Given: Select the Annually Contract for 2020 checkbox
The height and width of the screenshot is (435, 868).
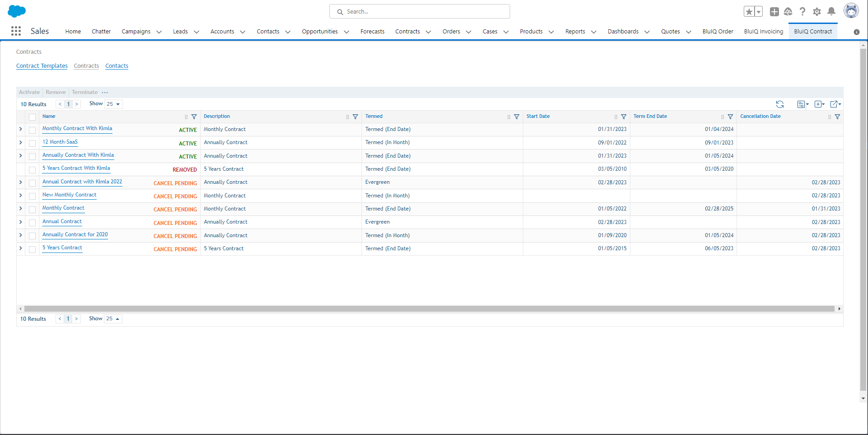Looking at the screenshot, I should [32, 236].
